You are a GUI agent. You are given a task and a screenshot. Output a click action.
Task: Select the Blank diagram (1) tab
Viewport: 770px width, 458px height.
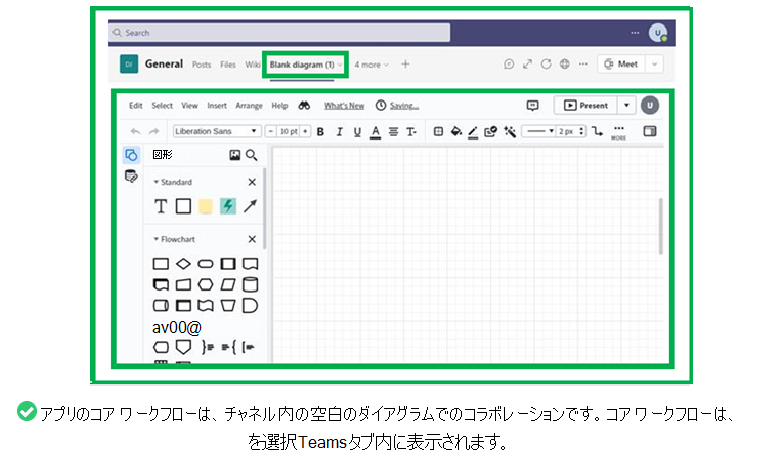pyautogui.click(x=302, y=65)
